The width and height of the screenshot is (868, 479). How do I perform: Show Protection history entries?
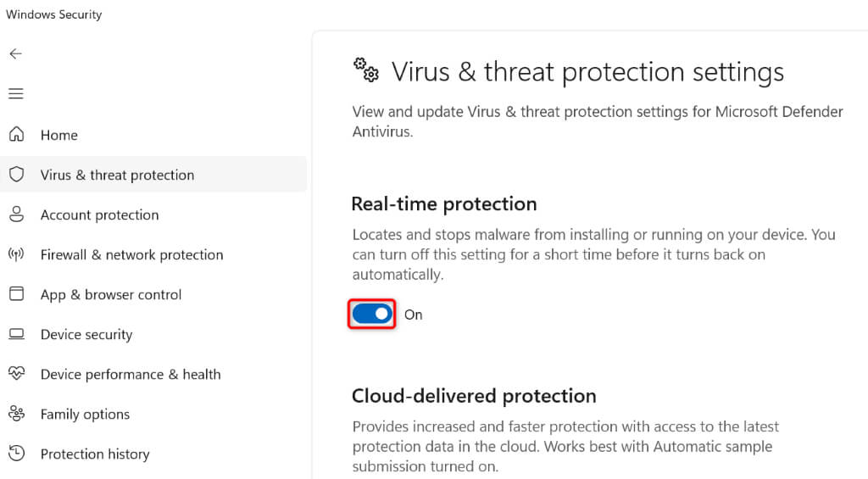(95, 454)
